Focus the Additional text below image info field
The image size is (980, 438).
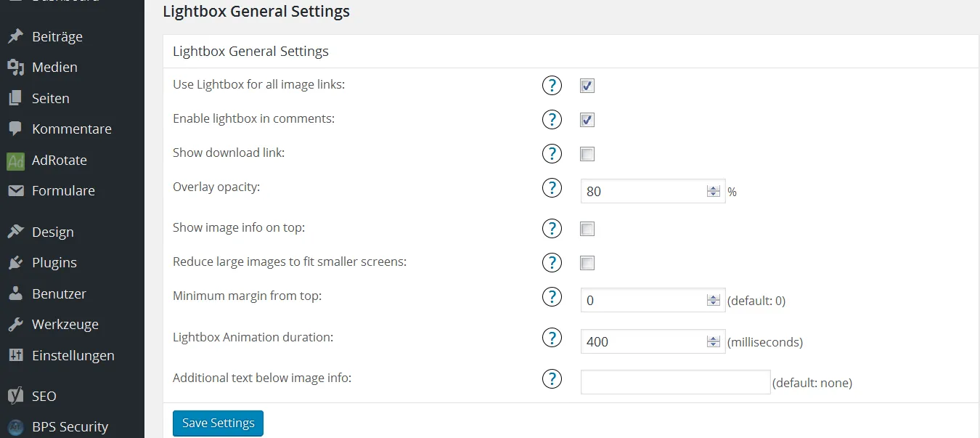click(675, 382)
